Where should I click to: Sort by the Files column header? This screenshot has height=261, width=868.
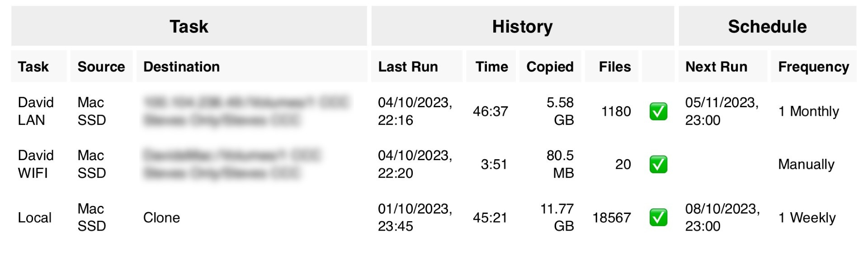coord(614,66)
